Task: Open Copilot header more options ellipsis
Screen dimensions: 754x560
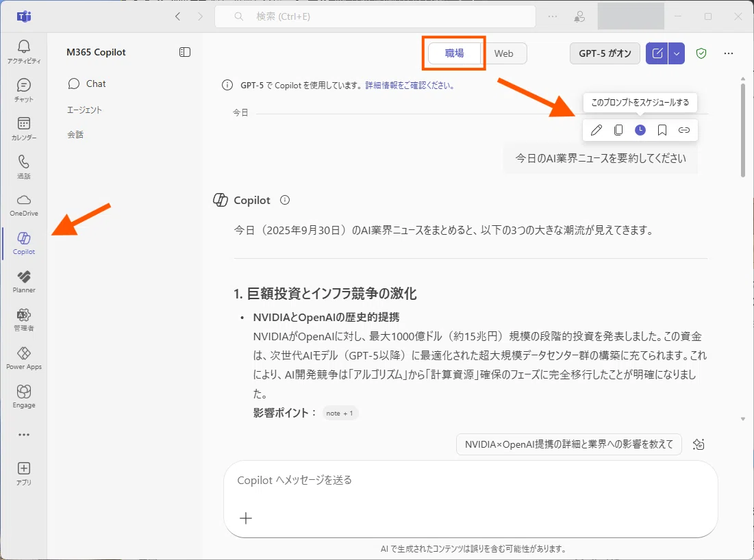Action: 729,53
